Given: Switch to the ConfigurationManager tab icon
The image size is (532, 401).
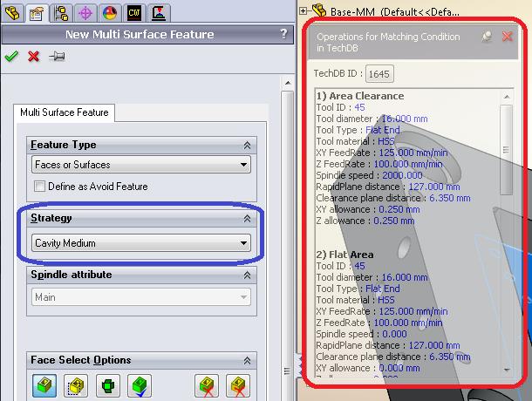Looking at the screenshot, I should tap(61, 12).
